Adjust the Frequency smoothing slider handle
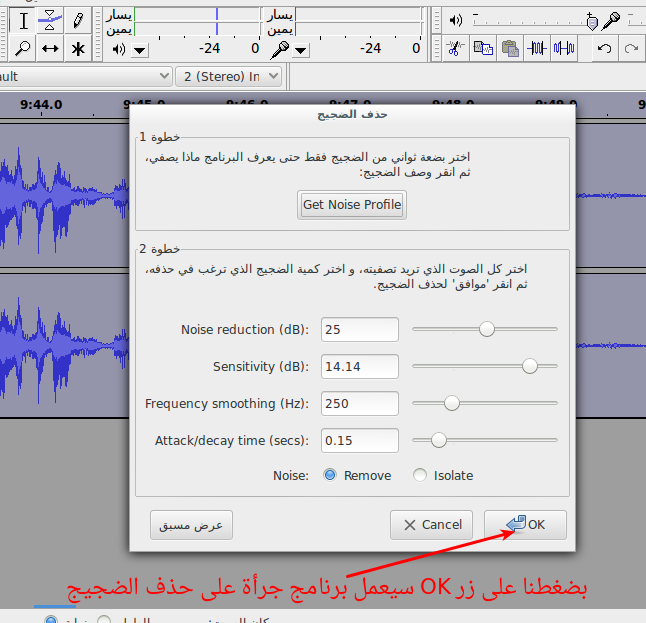This screenshot has width=646, height=623. pos(452,403)
